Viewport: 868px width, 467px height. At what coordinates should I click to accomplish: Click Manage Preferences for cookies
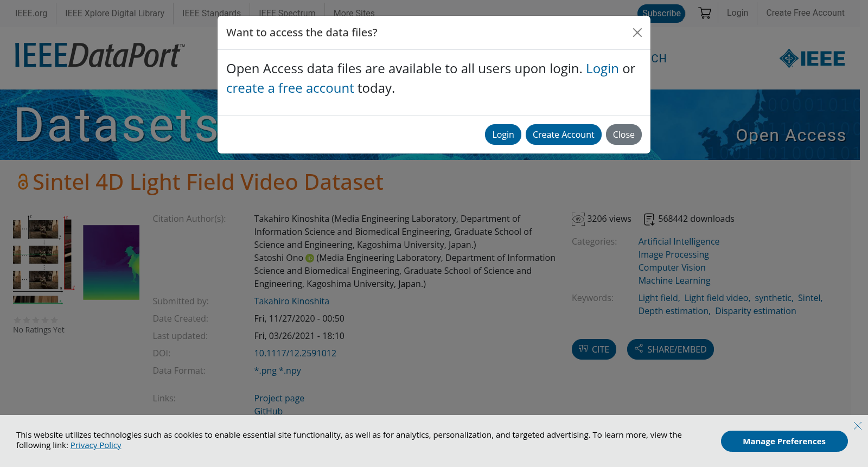[x=784, y=442]
